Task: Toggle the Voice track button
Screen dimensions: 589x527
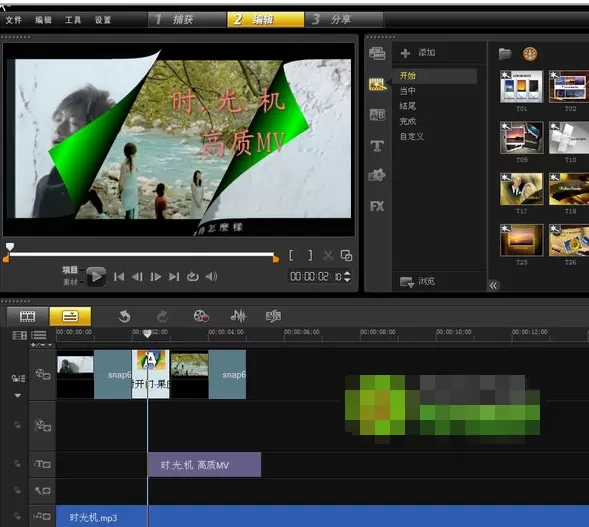Action: click(43, 491)
